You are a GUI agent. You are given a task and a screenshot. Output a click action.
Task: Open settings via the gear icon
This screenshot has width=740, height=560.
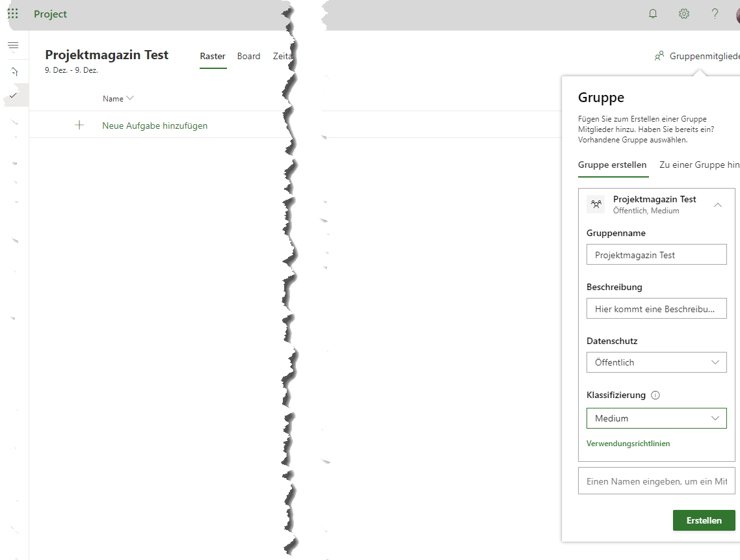pyautogui.click(x=684, y=14)
